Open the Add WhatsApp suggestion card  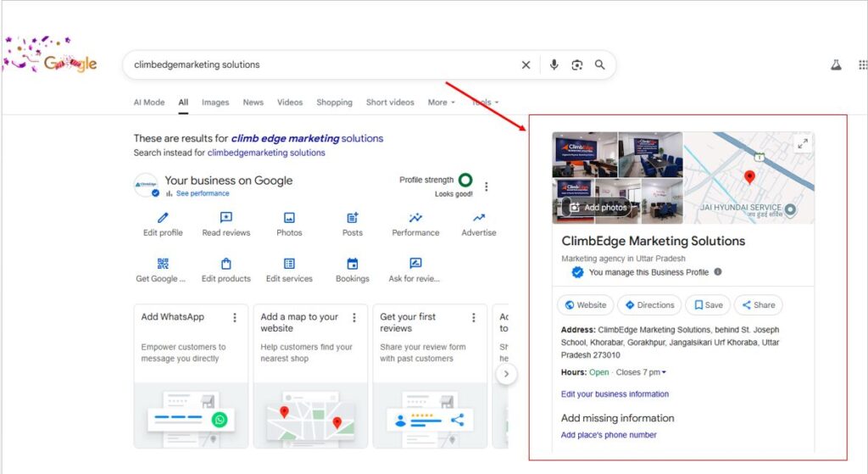(x=191, y=376)
